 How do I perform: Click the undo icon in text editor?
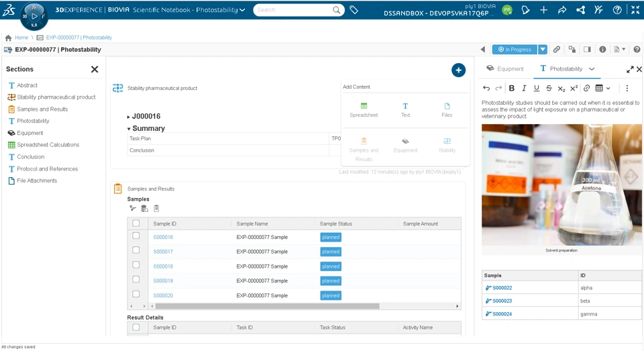(x=486, y=88)
